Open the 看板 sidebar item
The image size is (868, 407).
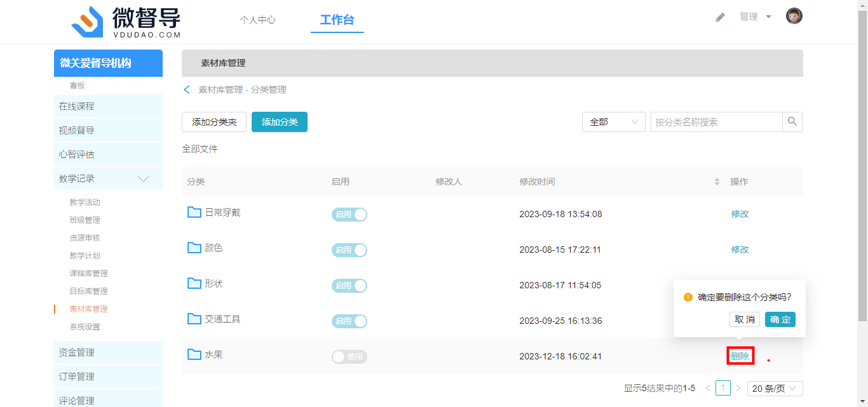pyautogui.click(x=78, y=86)
